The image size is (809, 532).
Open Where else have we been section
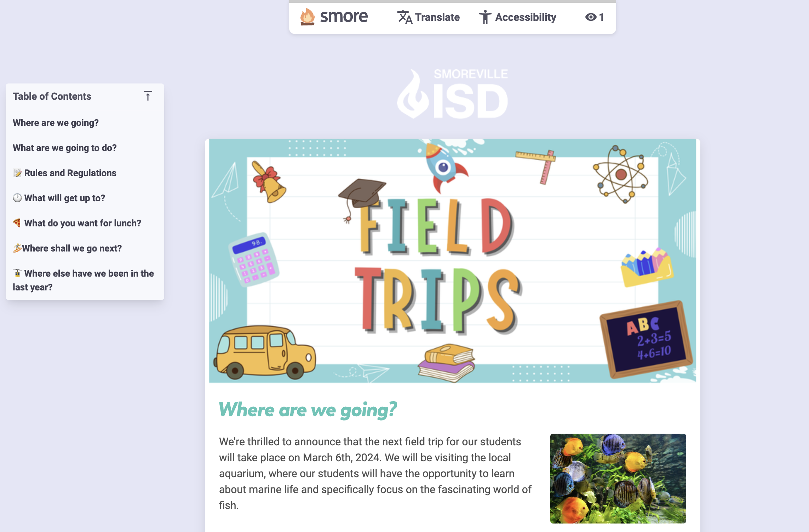(x=88, y=274)
